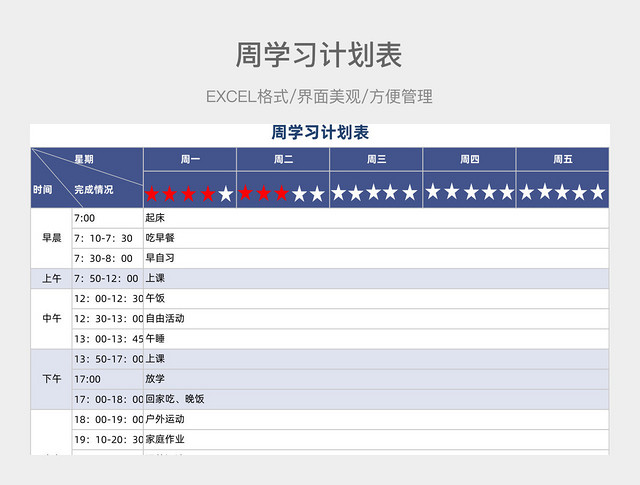Screen dimensions: 640x485
Task: Select the 7:30-8:00 time cell
Action: point(108,258)
